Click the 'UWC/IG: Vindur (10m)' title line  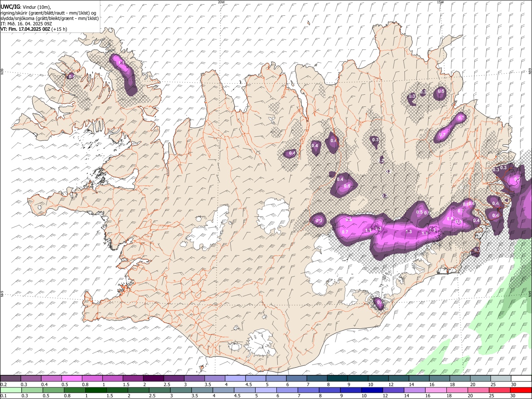(26, 7)
